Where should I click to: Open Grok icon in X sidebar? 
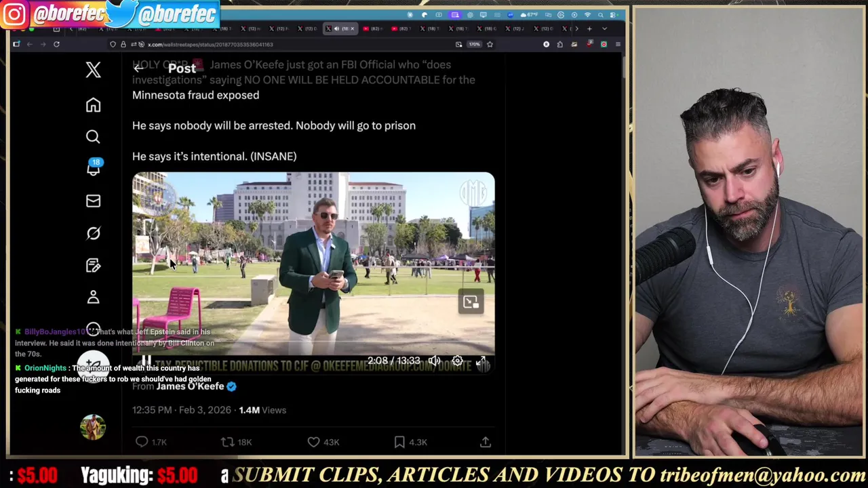(x=93, y=233)
